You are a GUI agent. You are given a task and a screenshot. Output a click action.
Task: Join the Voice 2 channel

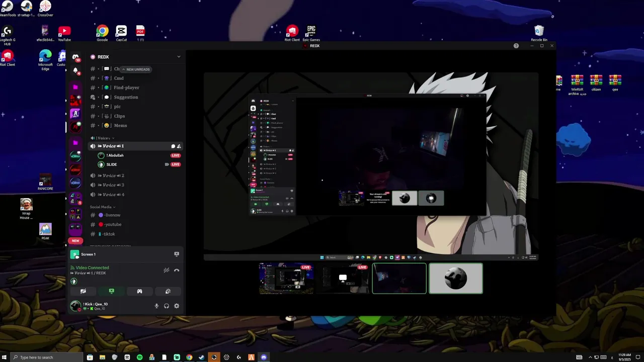136,175
